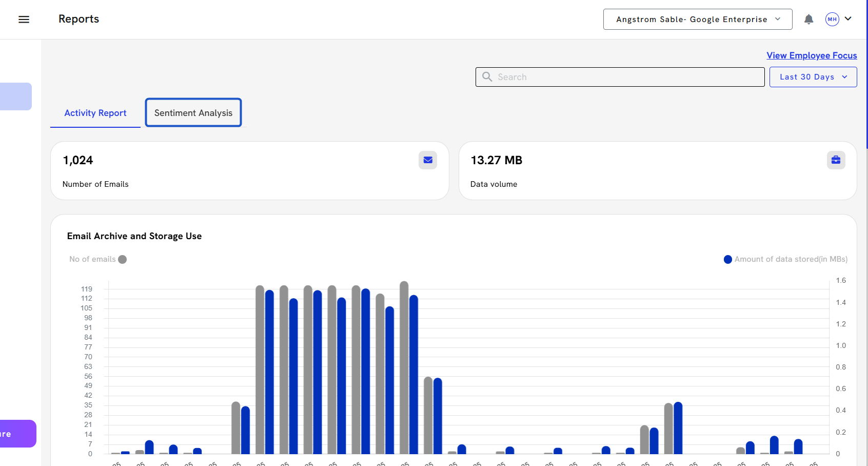Click the gray legend dot for emails
868x466 pixels.
tap(123, 259)
